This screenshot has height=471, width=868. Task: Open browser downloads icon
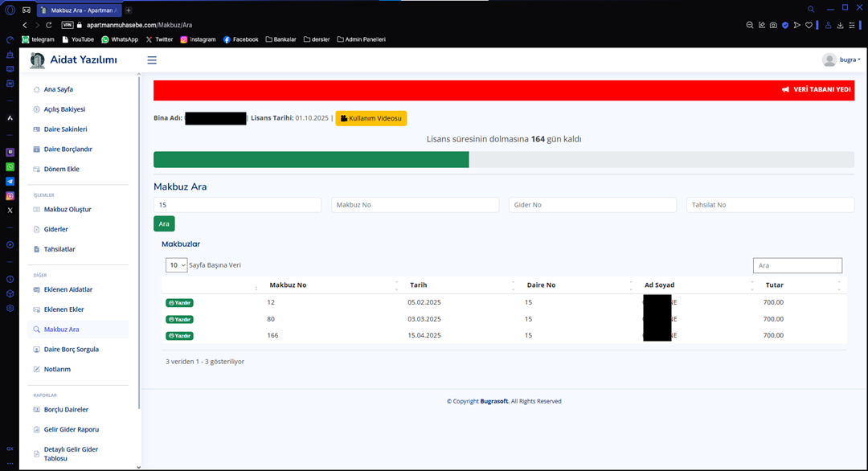click(840, 25)
